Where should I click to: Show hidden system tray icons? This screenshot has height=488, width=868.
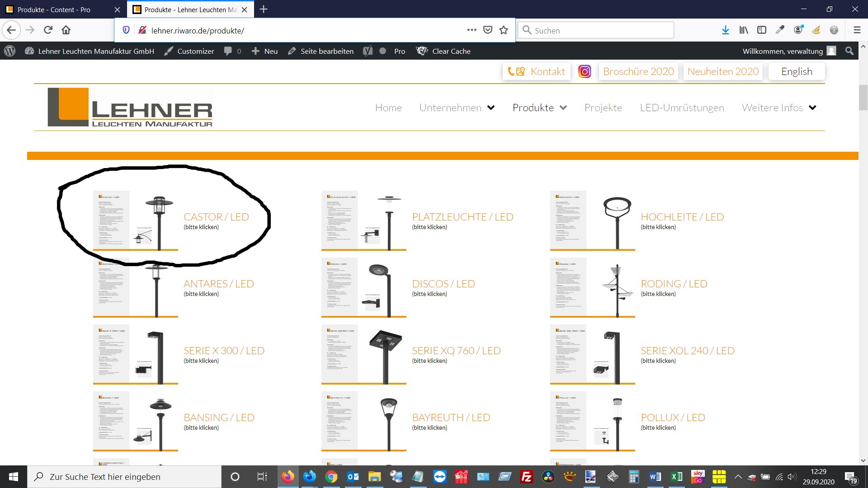pos(738,477)
